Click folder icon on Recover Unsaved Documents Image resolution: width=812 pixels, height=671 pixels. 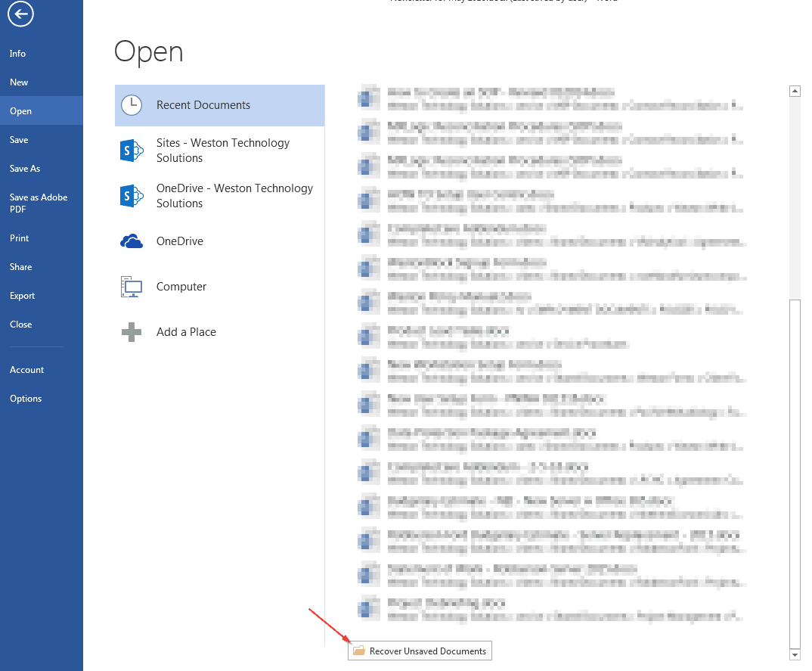tap(359, 651)
